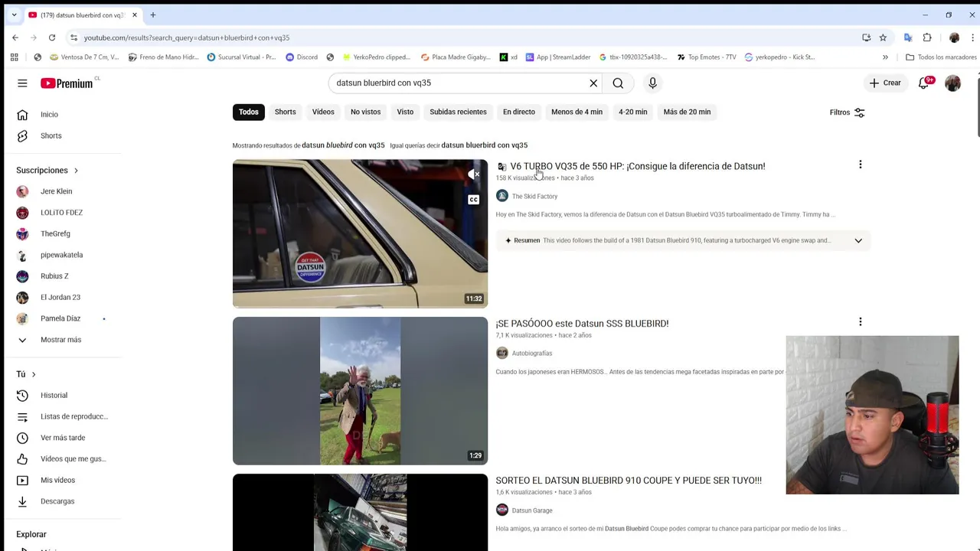
Task: Open Pamela Díaz subscription
Action: click(60, 318)
